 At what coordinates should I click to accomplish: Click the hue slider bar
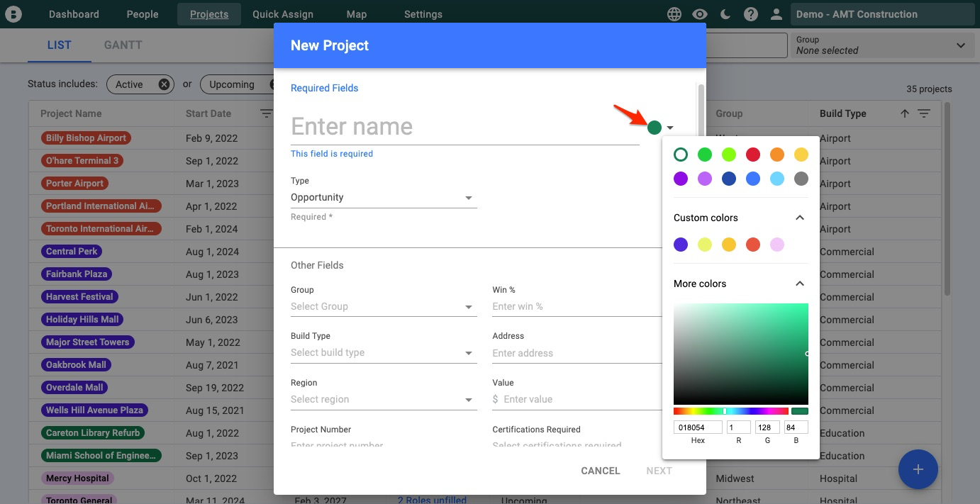[x=731, y=411]
